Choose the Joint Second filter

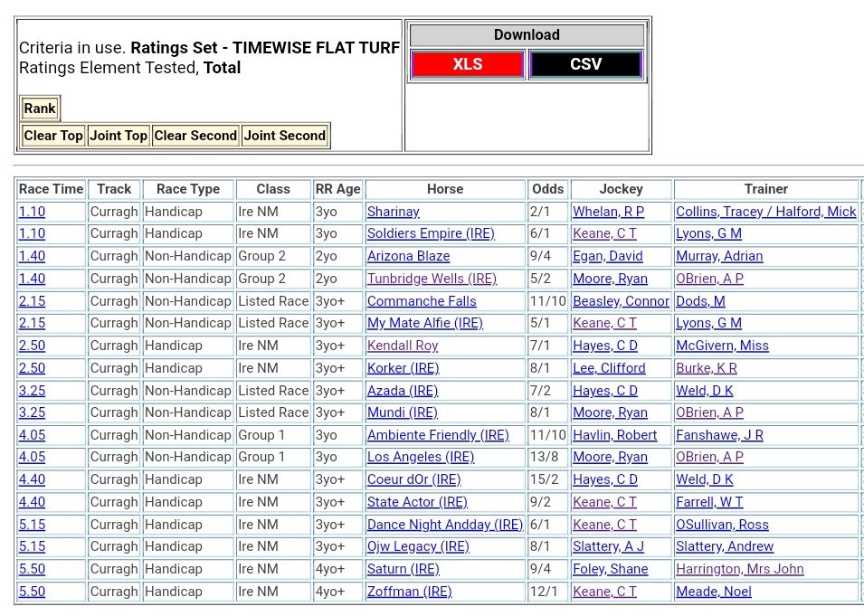tap(284, 136)
